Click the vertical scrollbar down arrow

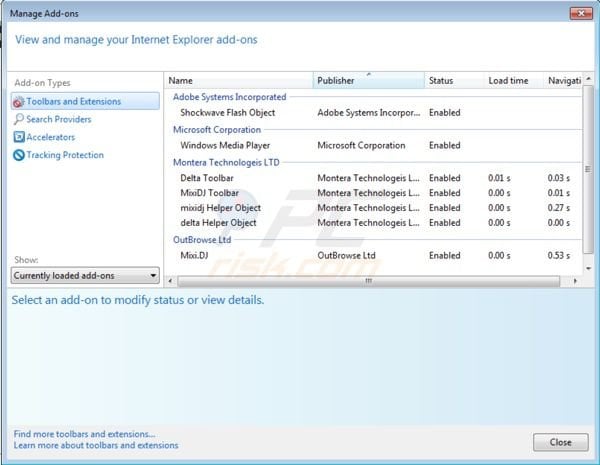coord(589,269)
